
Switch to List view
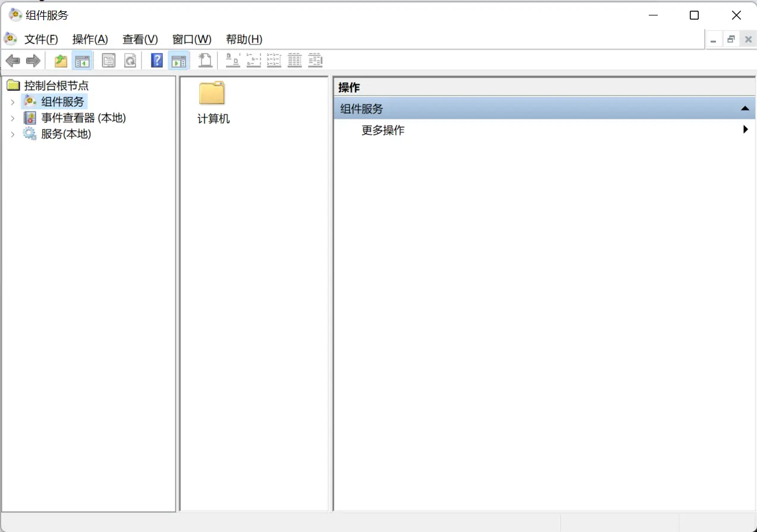click(x=274, y=61)
